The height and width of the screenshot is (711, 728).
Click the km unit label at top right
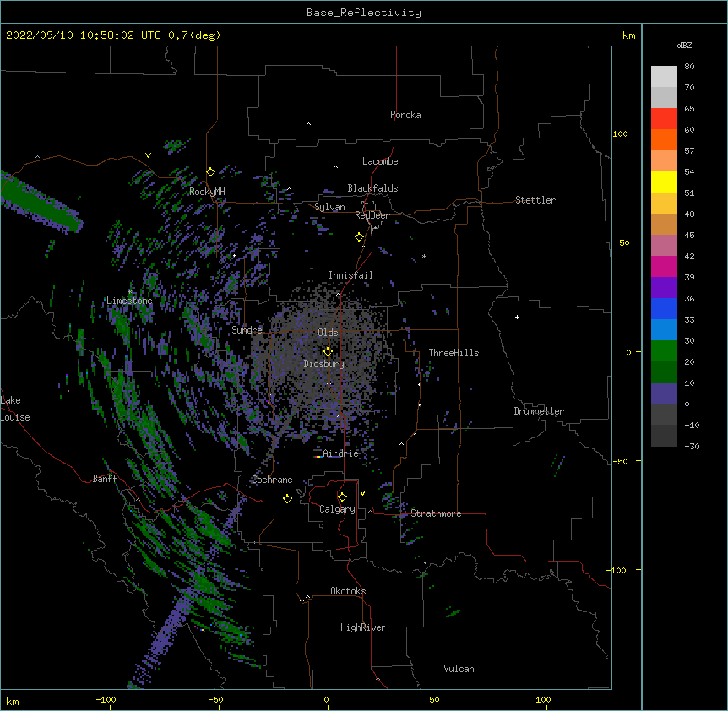pyautogui.click(x=628, y=35)
